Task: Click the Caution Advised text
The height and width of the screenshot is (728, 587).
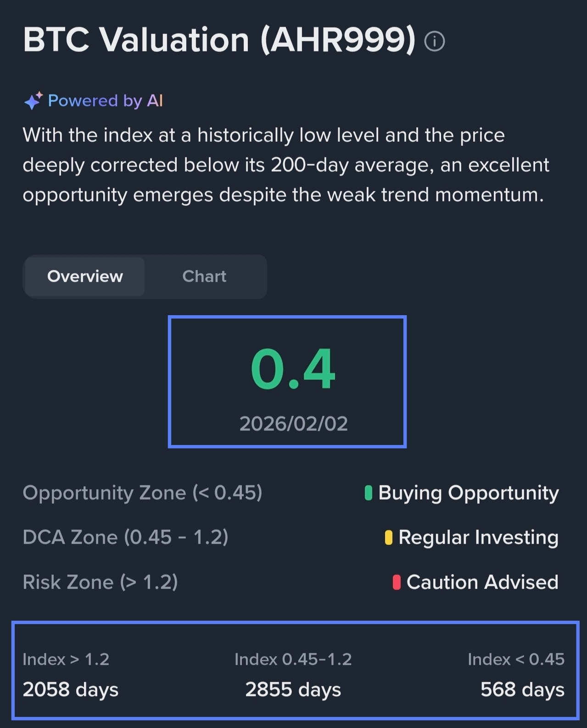Action: coord(482,582)
